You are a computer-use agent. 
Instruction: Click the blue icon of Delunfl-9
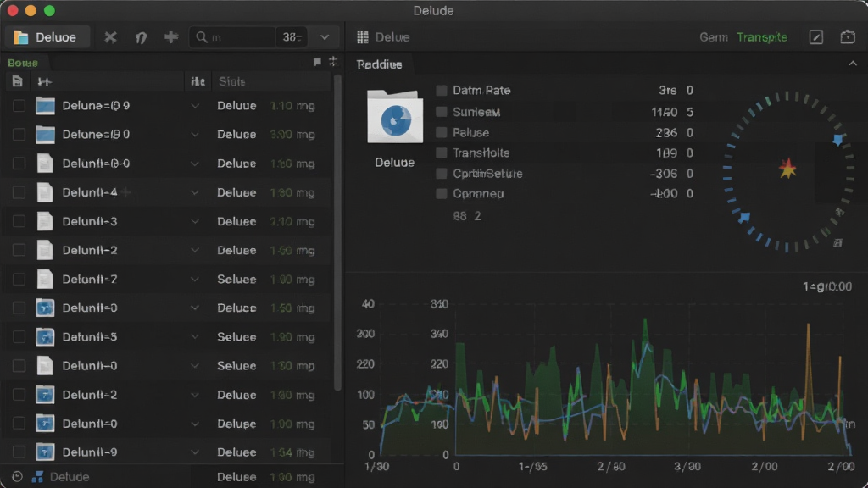point(45,452)
